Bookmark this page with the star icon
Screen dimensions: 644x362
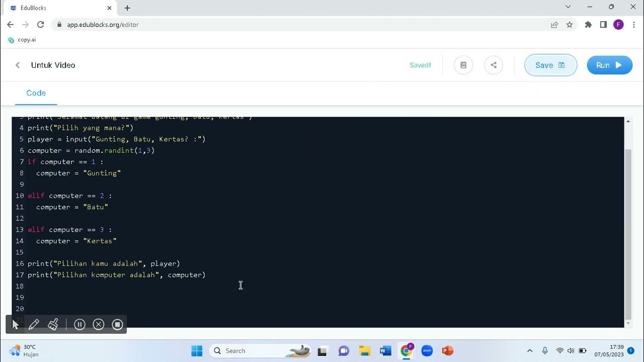(570, 24)
